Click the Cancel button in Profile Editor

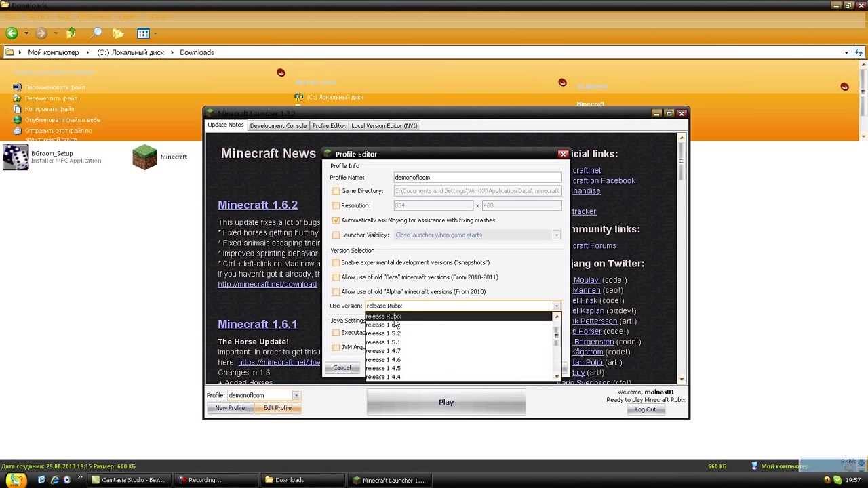342,368
